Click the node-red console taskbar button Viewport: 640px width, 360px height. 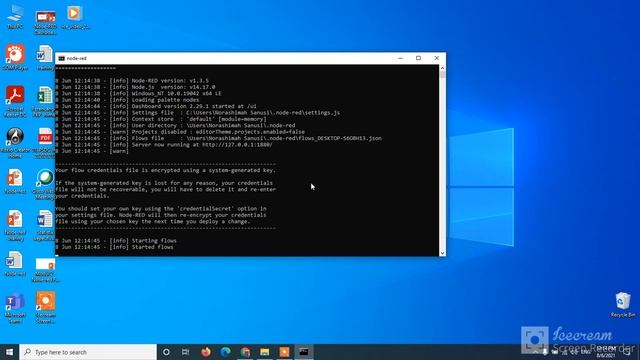tap(304, 352)
